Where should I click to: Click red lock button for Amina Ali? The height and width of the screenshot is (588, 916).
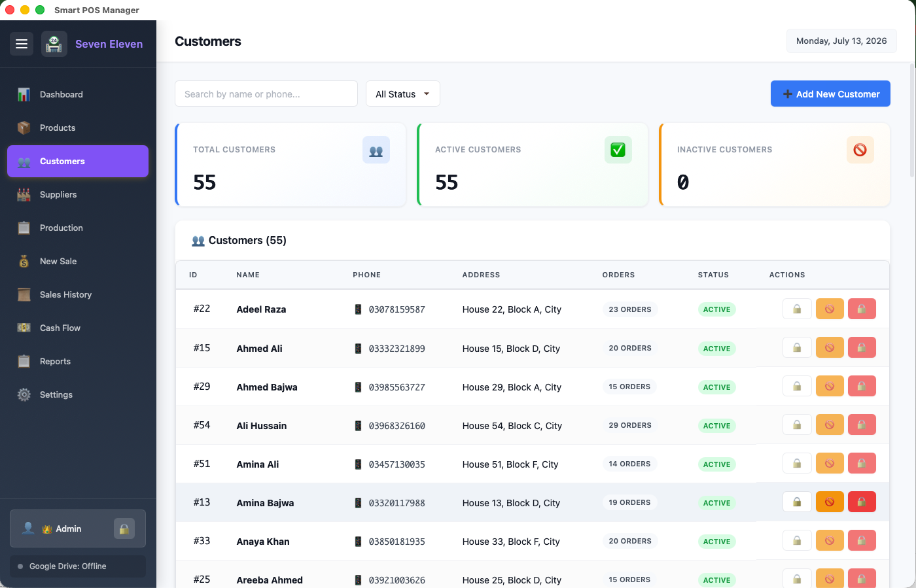tap(862, 463)
